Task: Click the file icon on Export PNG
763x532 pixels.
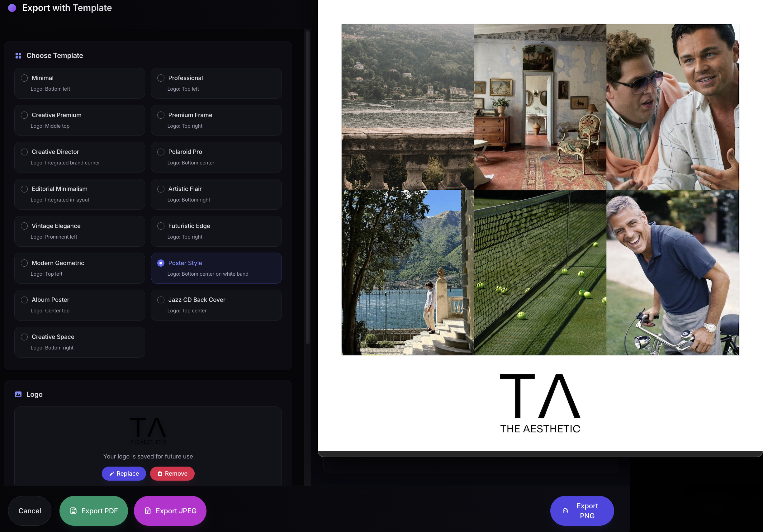Action: (x=565, y=511)
